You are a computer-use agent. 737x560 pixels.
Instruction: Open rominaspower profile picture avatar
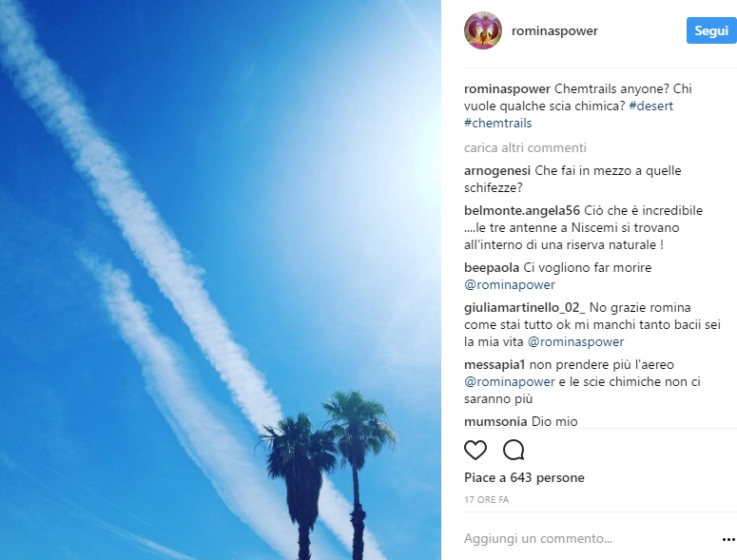tap(483, 30)
